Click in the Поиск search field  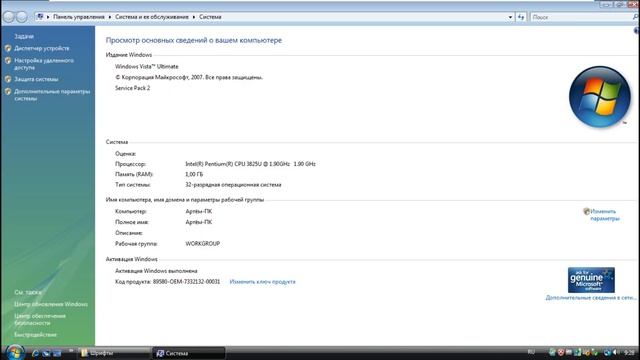pos(580,17)
